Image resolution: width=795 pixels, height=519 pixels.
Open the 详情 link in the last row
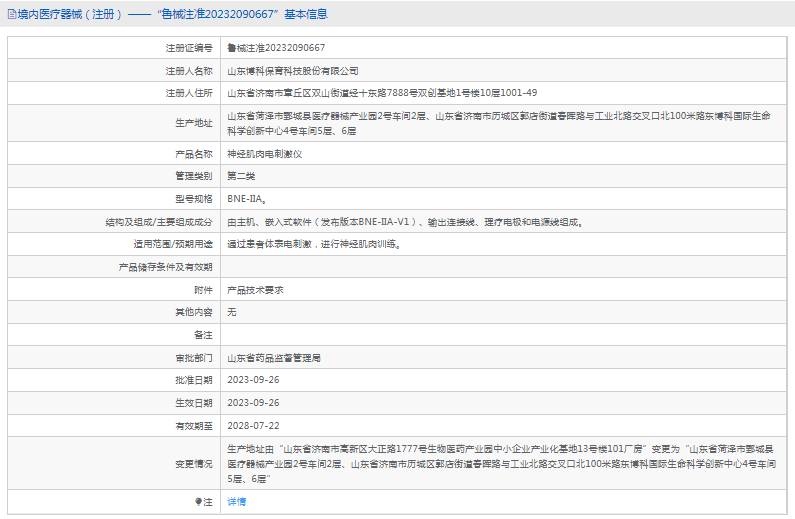coord(237,502)
